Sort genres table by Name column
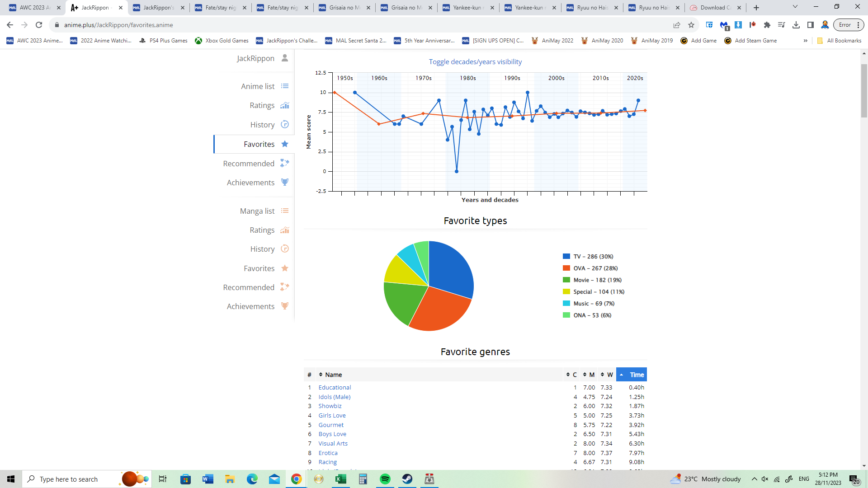868x488 pixels. pyautogui.click(x=333, y=375)
